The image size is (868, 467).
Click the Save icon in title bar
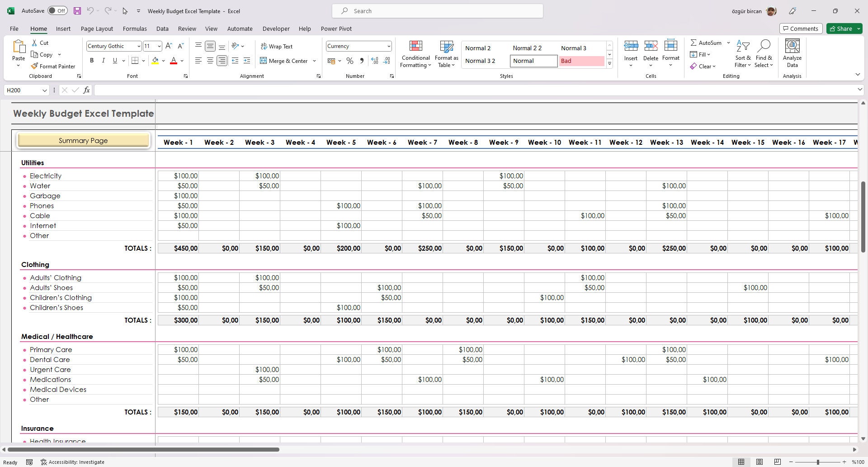pos(77,11)
